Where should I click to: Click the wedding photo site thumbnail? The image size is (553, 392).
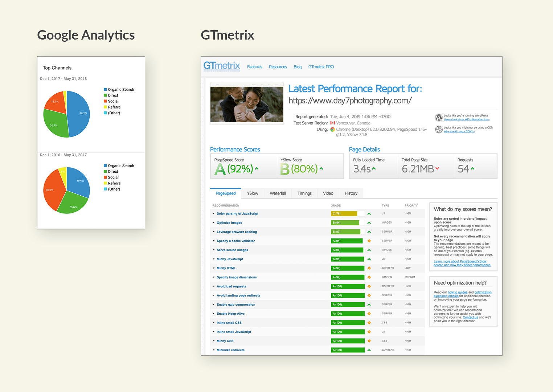(247, 103)
